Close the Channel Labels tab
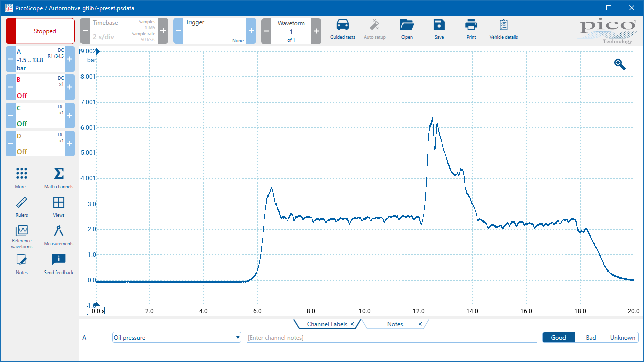 pyautogui.click(x=352, y=324)
